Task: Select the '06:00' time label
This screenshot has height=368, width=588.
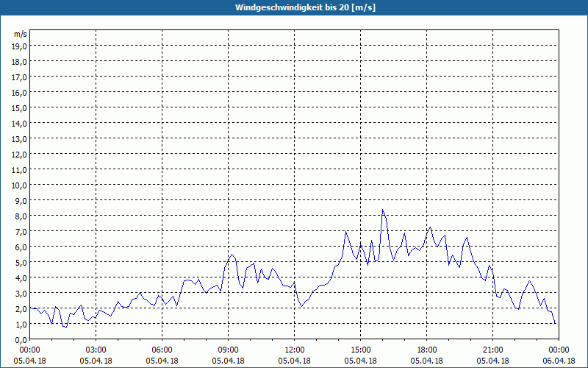Action: (162, 350)
